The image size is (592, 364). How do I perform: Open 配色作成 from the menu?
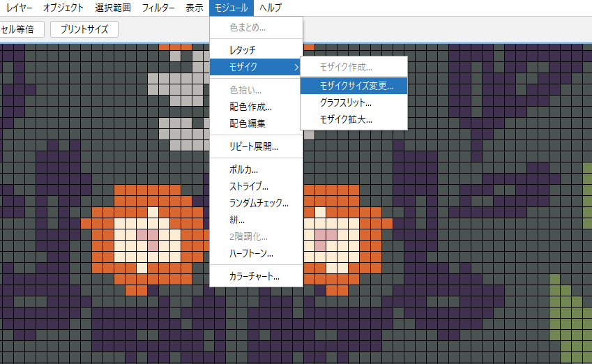250,107
